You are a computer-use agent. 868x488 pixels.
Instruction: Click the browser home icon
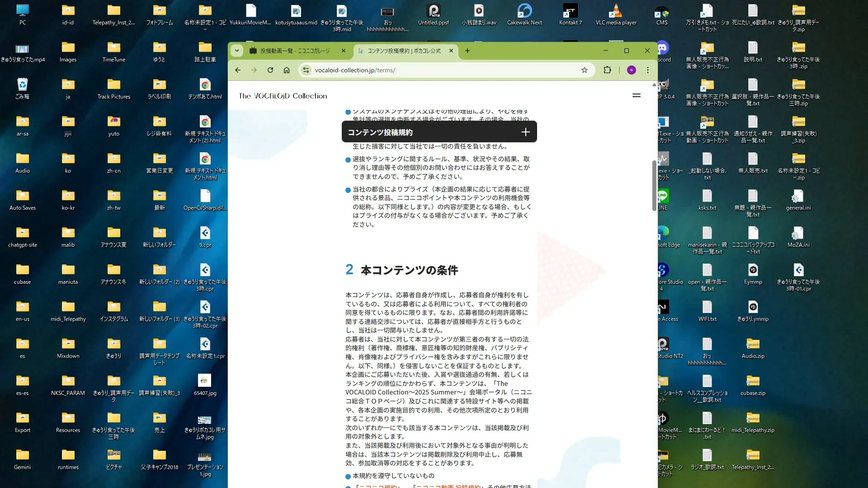pos(287,70)
